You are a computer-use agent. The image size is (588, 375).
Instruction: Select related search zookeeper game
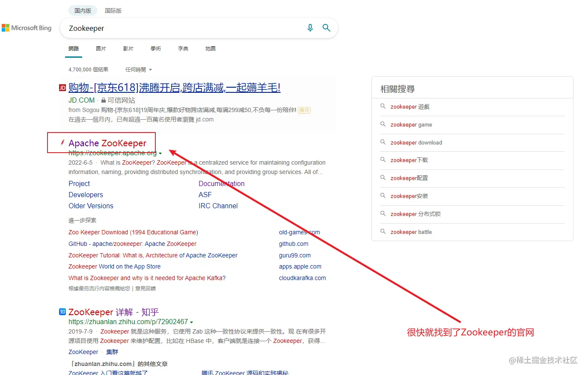[411, 125]
